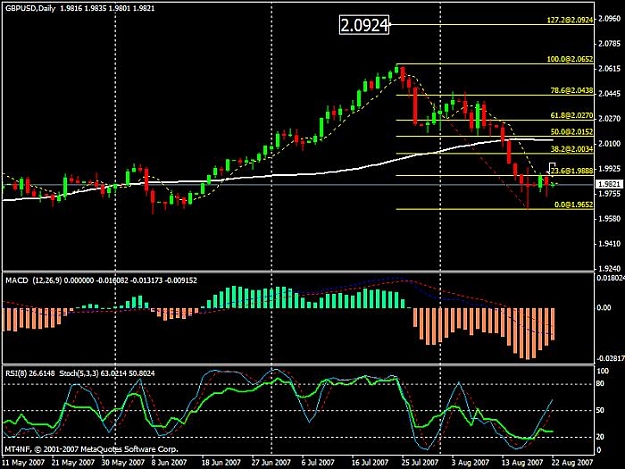Click the 2.0785 price scale value
Viewport: 625px width, 469px height.
[610, 43]
